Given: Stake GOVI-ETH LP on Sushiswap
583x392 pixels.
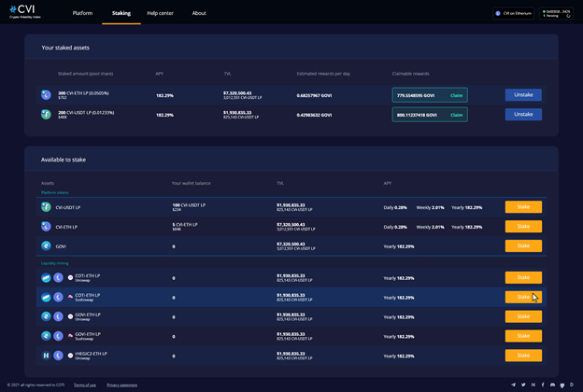Looking at the screenshot, I should click(x=523, y=336).
